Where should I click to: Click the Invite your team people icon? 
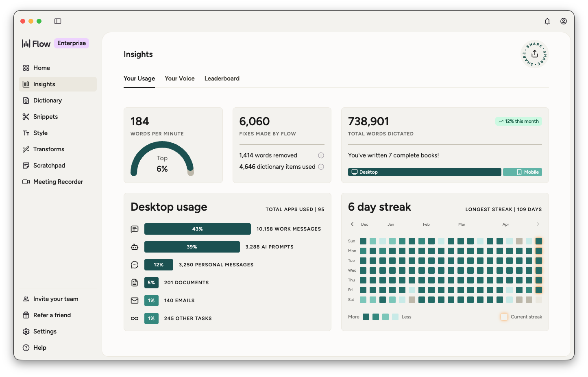tap(26, 299)
